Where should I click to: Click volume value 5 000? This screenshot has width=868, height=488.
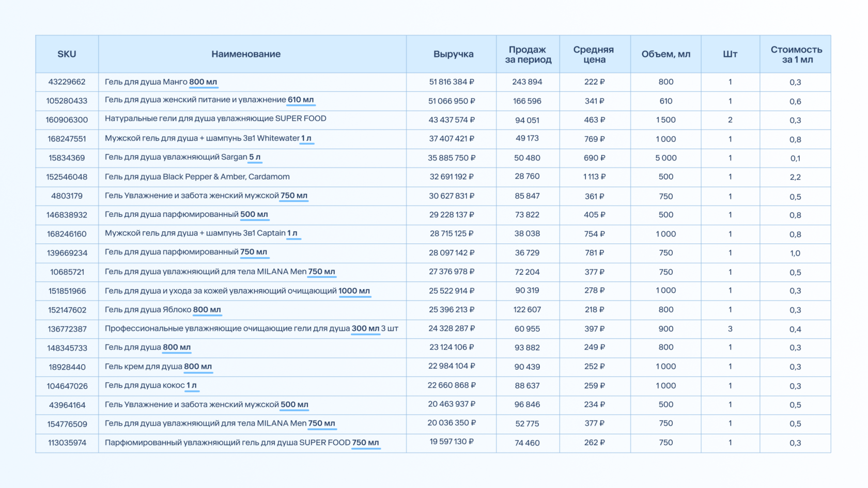pos(665,158)
